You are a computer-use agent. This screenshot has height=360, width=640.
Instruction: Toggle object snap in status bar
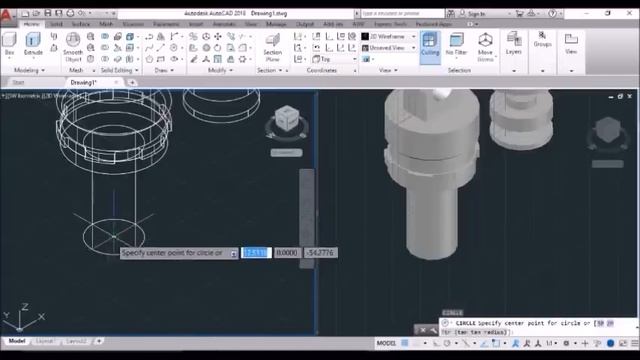pyautogui.click(x=496, y=343)
